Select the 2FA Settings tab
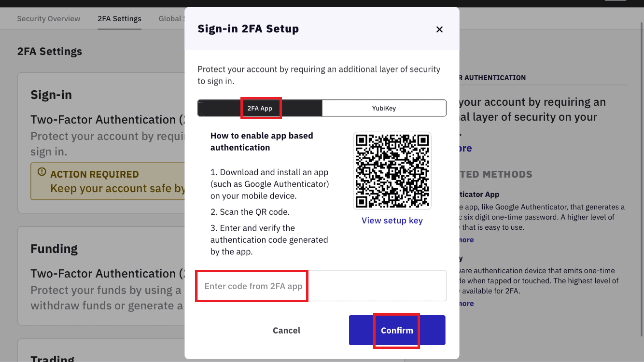The width and height of the screenshot is (644, 362). pos(119,19)
